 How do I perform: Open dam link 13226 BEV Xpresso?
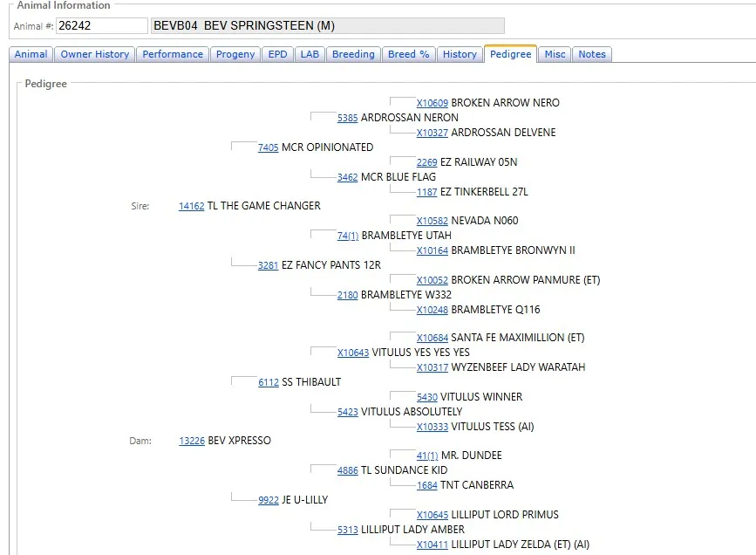click(191, 441)
